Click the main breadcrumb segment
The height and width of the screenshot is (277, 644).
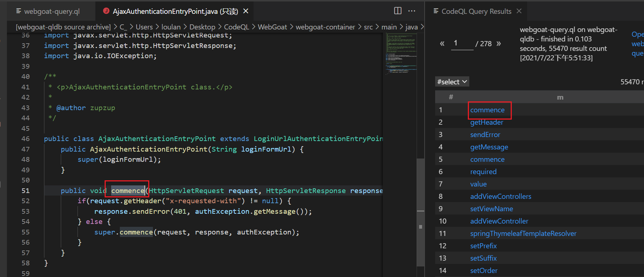tap(389, 27)
